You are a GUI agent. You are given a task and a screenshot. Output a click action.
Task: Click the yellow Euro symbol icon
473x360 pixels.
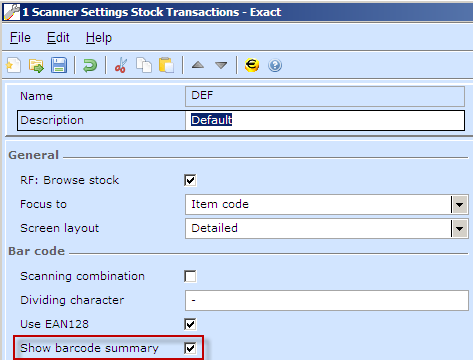point(252,65)
